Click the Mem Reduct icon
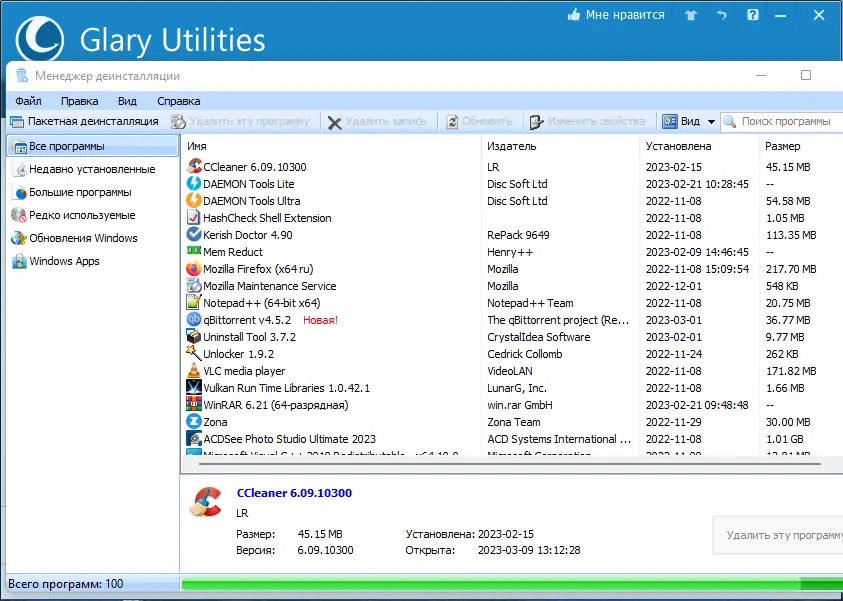The width and height of the screenshot is (843, 601). pyautogui.click(x=194, y=251)
